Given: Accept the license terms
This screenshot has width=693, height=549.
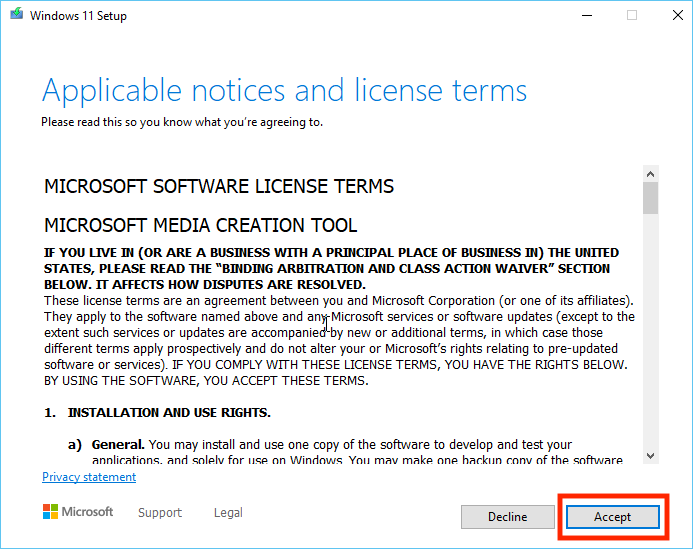Looking at the screenshot, I should (613, 517).
